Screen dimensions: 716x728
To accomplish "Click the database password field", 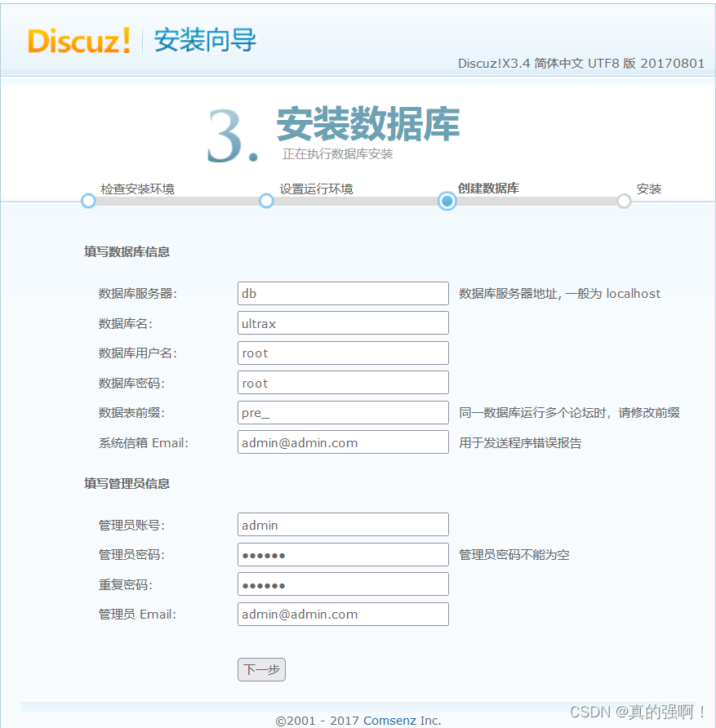I will point(342,382).
